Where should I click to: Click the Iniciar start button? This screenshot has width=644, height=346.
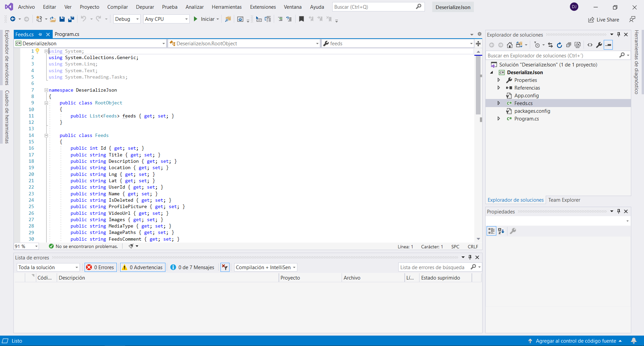click(204, 19)
